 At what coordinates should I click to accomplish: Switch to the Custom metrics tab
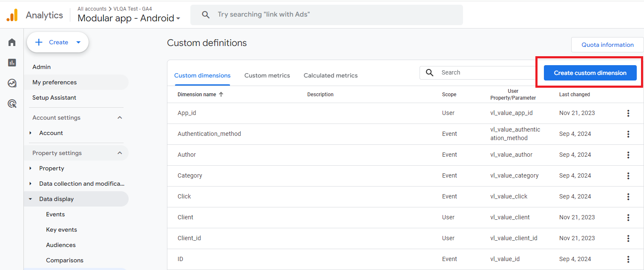tap(267, 75)
